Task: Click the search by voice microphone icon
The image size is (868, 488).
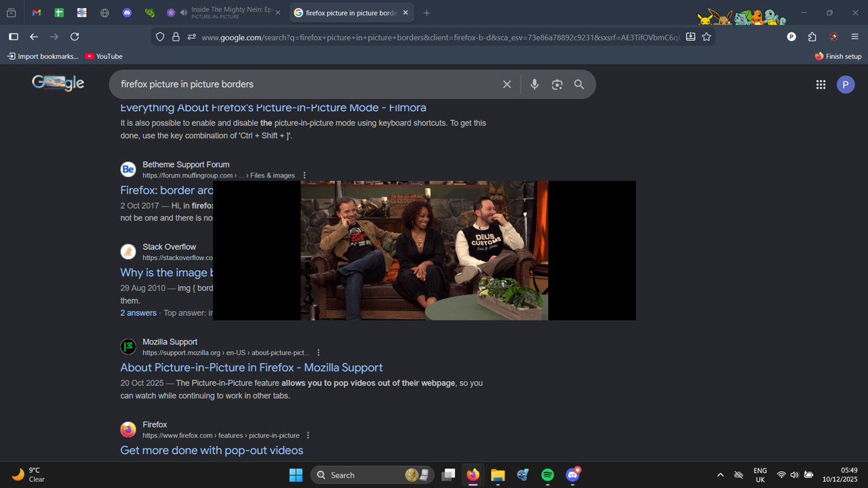Action: click(534, 85)
